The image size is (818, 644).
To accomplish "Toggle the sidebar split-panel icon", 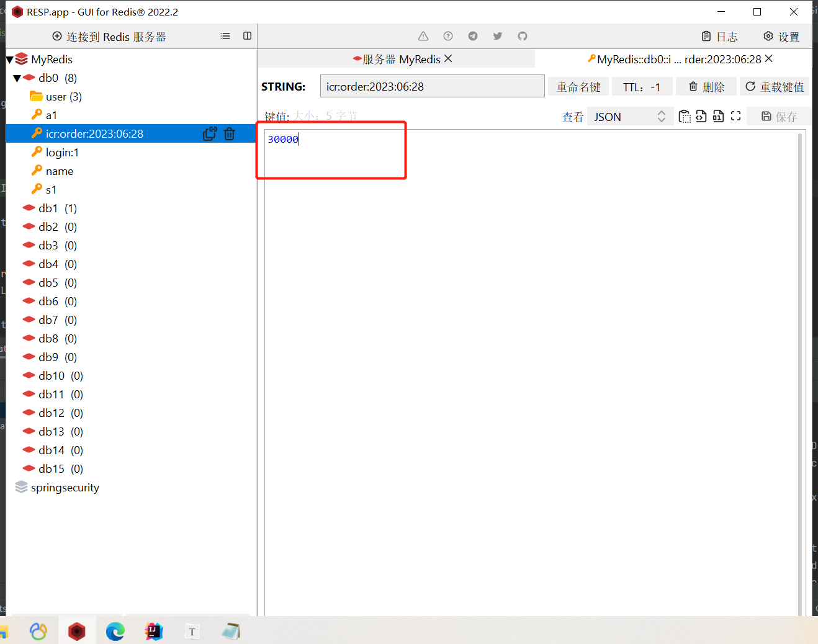I will tap(247, 36).
